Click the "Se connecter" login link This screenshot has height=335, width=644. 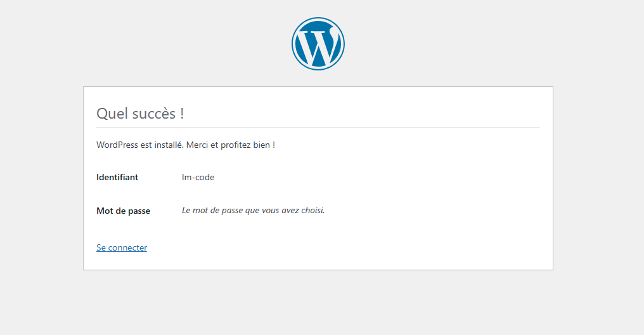click(x=122, y=247)
